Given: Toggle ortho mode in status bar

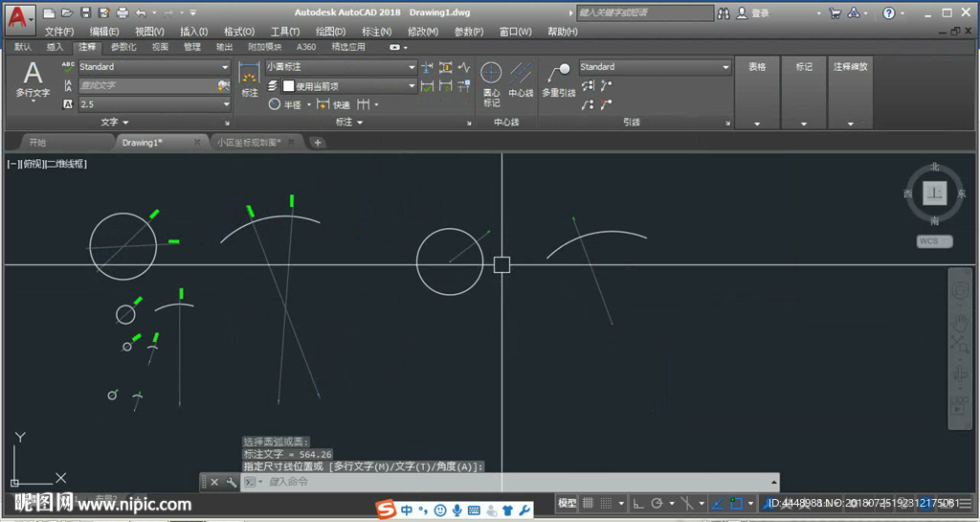Looking at the screenshot, I should point(638,503).
